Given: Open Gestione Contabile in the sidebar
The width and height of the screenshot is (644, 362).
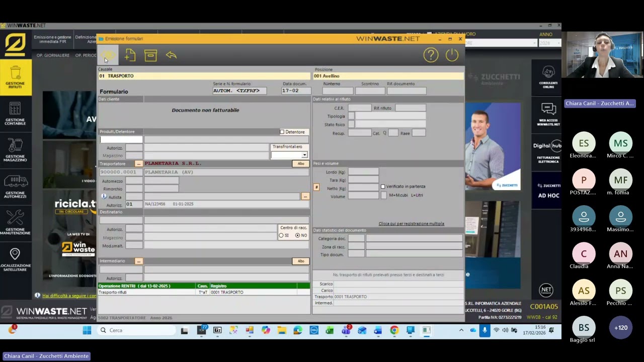Looking at the screenshot, I should tap(15, 114).
